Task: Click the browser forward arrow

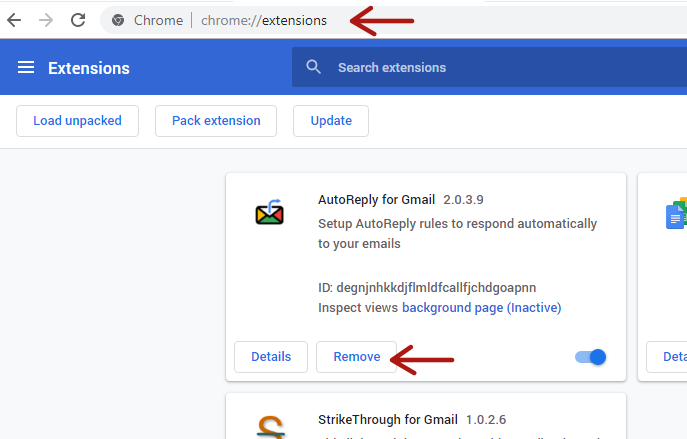Action: [46, 20]
